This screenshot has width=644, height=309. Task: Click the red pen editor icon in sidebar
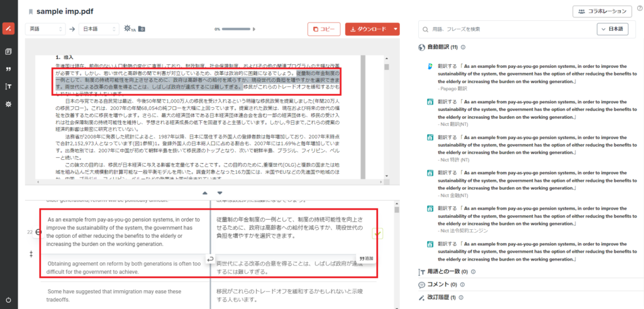9,29
